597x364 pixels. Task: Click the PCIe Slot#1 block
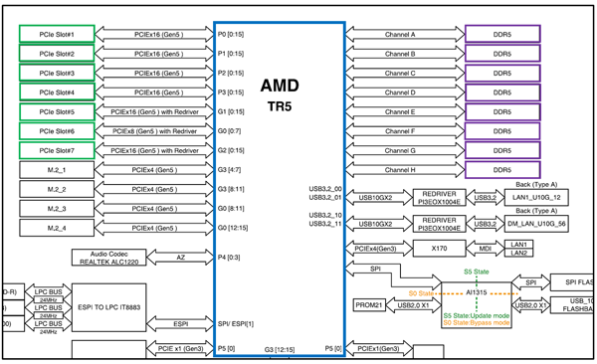tap(57, 34)
